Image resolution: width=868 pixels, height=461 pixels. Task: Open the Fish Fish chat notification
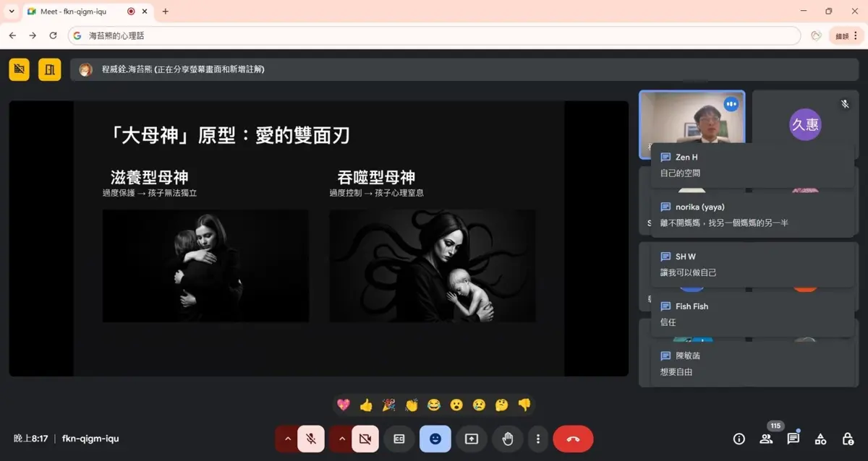(x=752, y=314)
